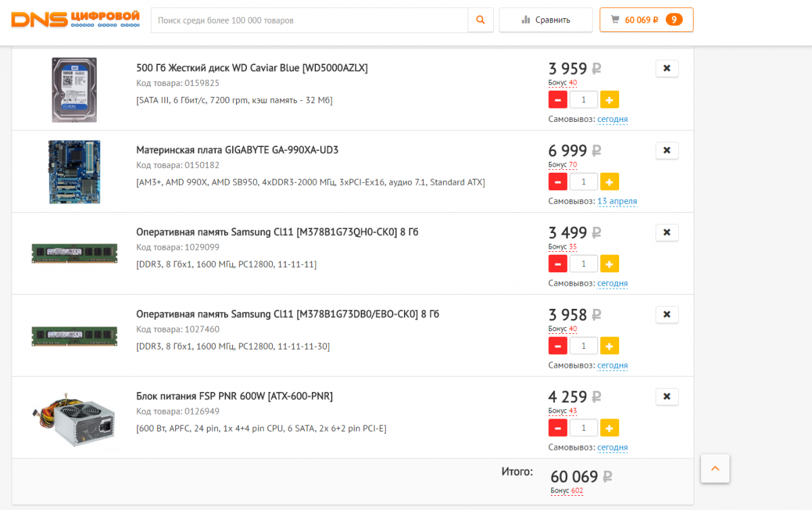This screenshot has height=510, width=812.
Task: Click Бонус 35 under Samsung memory price
Action: pyautogui.click(x=562, y=247)
